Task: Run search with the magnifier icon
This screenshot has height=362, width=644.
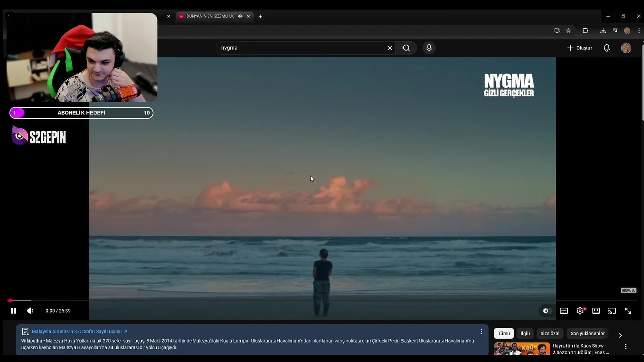Action: click(x=406, y=48)
